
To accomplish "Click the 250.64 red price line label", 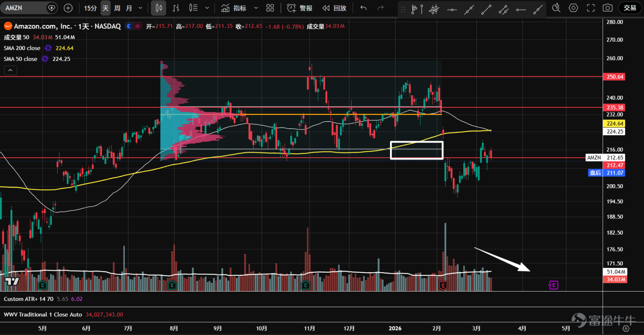I will [x=615, y=77].
